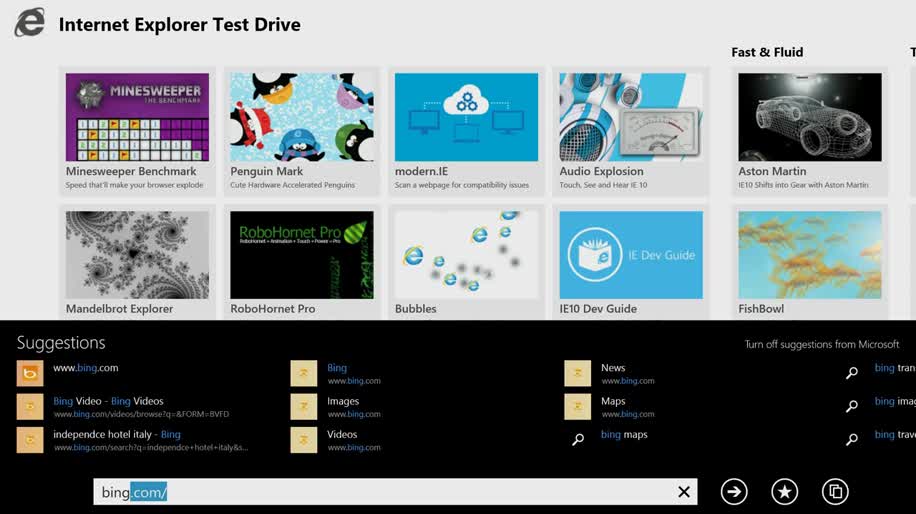
Task: Click the Tabs button in the address bar
Action: pyautogui.click(x=835, y=492)
